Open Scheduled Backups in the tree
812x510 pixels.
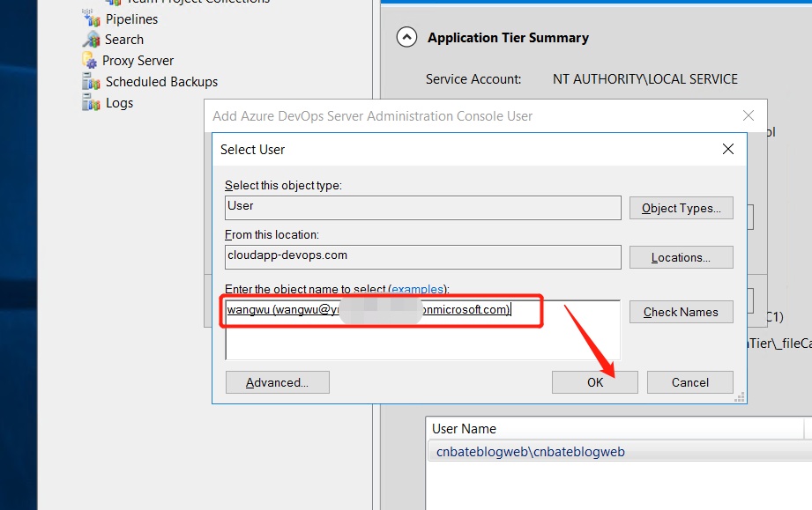click(x=161, y=82)
